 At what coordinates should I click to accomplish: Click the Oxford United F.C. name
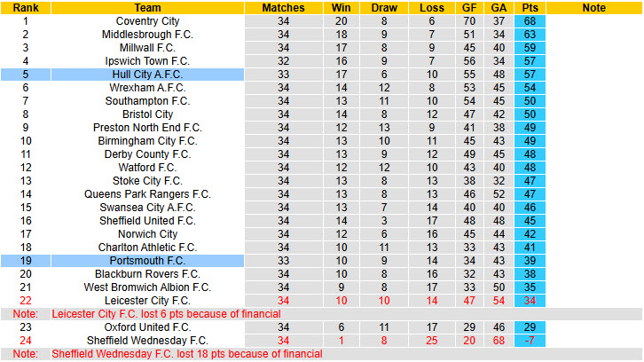tap(147, 327)
